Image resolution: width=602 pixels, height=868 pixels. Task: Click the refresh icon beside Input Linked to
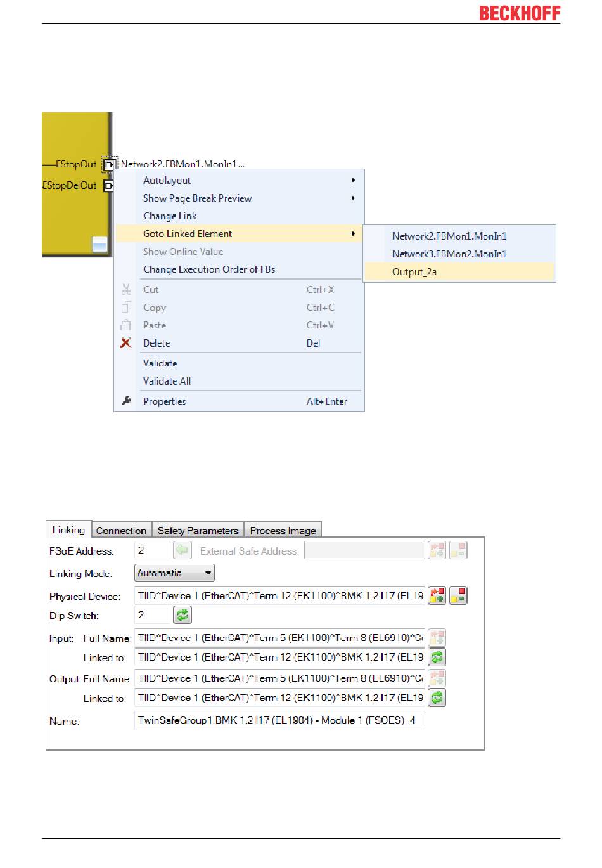pos(437,657)
